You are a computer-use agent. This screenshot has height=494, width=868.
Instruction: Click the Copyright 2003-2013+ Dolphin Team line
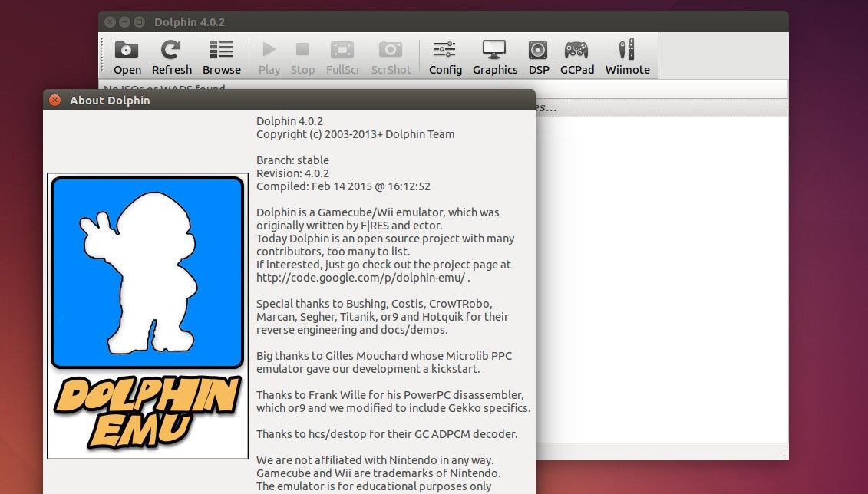(x=355, y=134)
